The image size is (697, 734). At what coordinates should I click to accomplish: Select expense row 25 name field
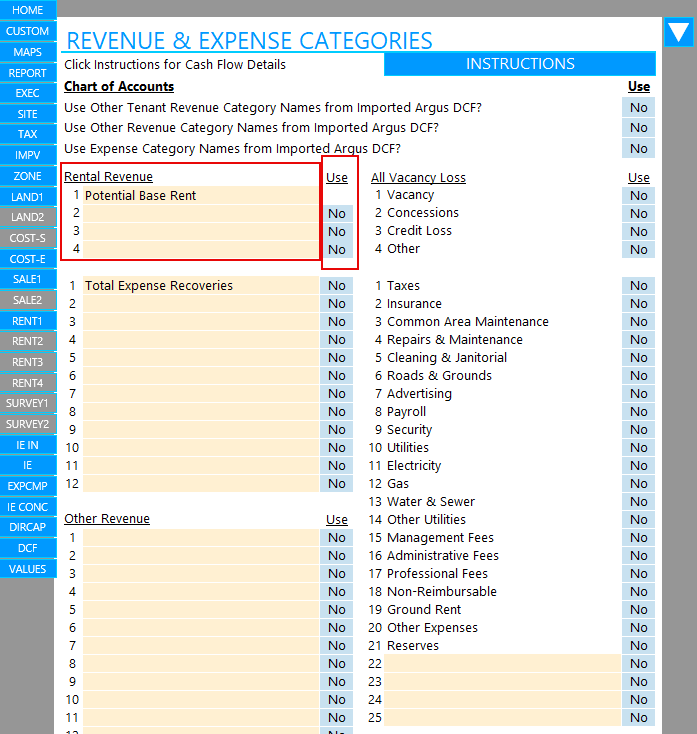tap(502, 718)
